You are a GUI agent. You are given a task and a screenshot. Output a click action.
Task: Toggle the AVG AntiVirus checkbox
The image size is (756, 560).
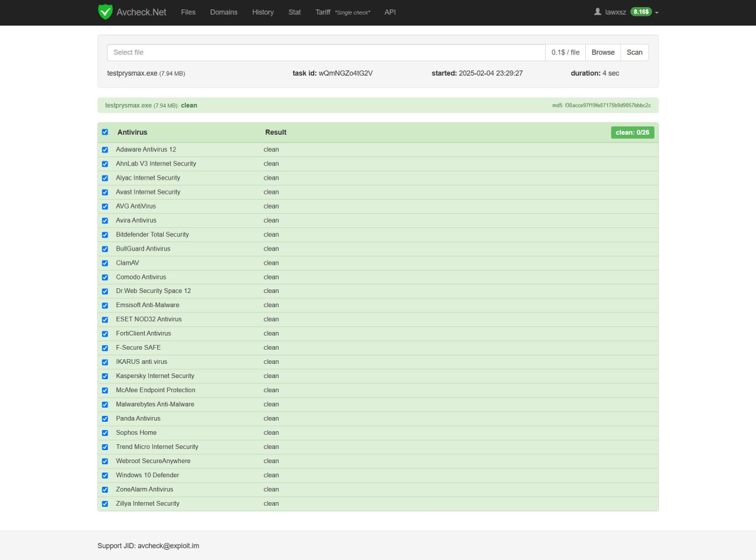coord(105,207)
